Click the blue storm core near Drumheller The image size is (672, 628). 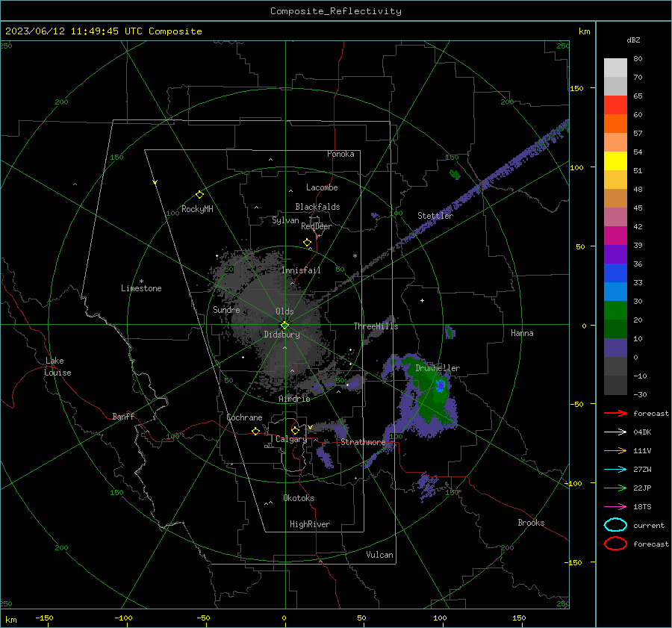pos(440,385)
